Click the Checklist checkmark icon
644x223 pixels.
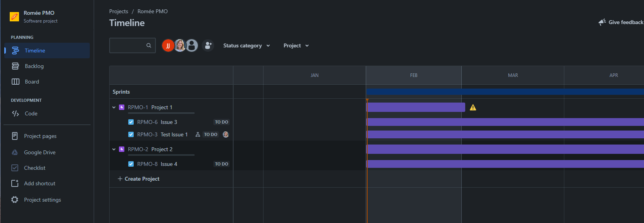point(15,168)
